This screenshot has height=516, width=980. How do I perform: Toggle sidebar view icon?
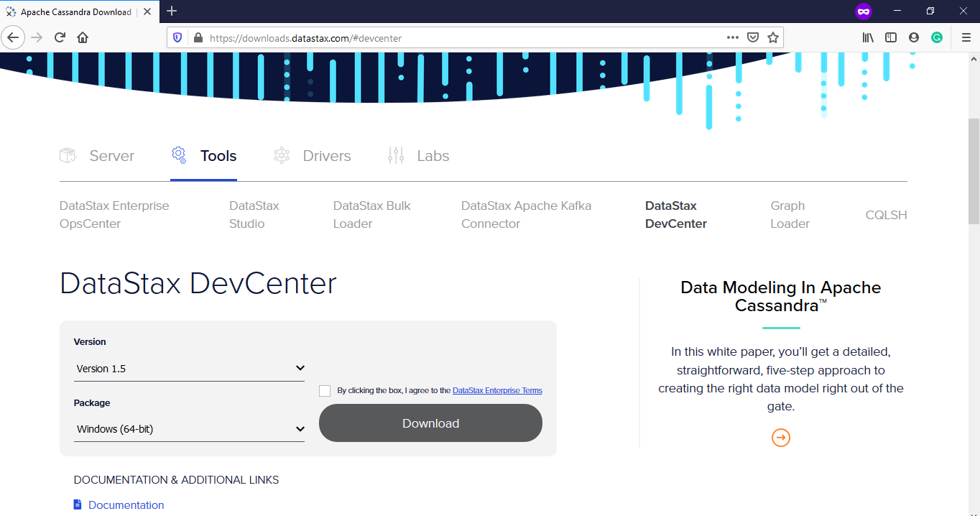pos(891,37)
